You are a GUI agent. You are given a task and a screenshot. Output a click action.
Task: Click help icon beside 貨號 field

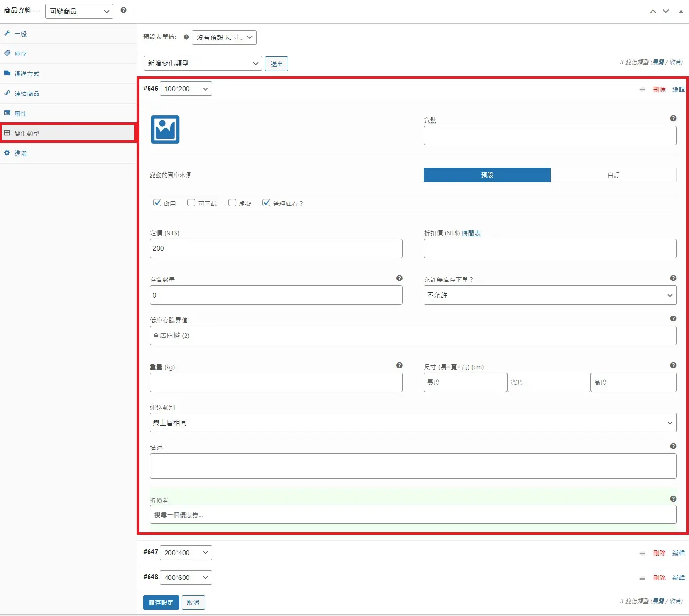click(x=673, y=118)
